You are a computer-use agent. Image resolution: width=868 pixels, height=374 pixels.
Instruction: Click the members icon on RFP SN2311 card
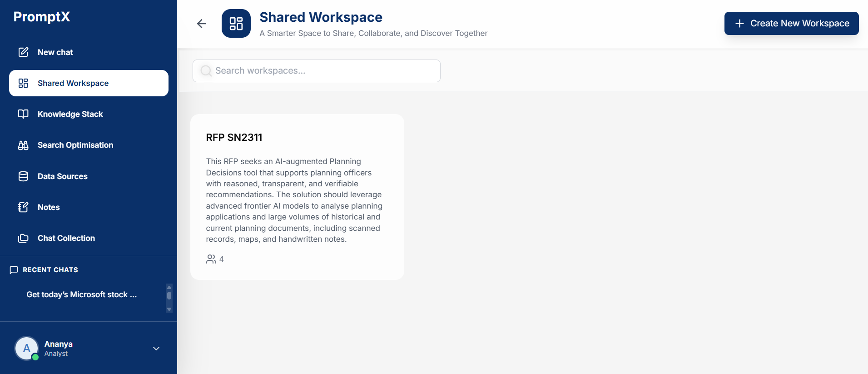211,259
